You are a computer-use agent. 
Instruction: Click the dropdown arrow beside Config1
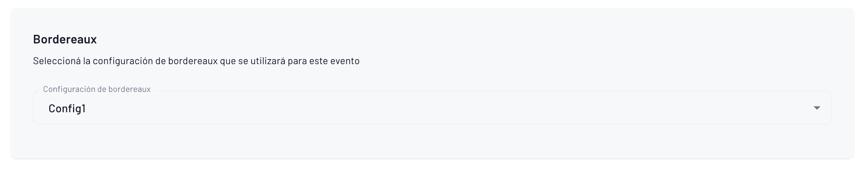[816, 108]
